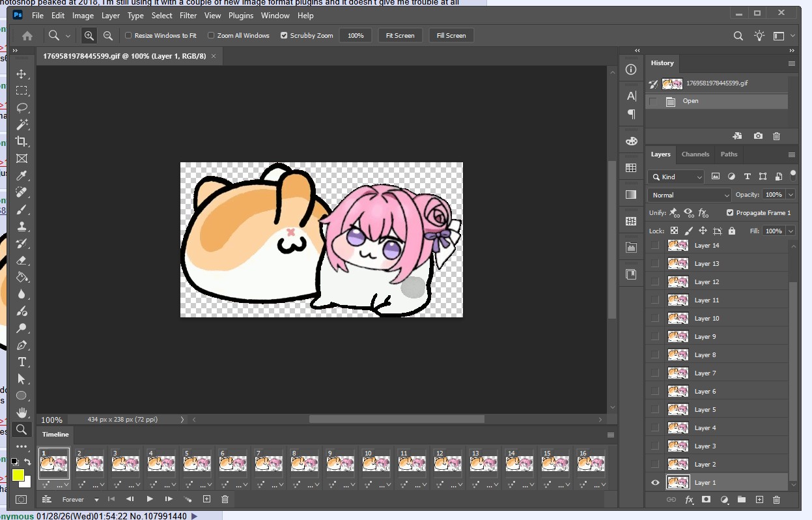Select the Eyedropper tool
This screenshot has height=520, width=812.
coord(21,175)
